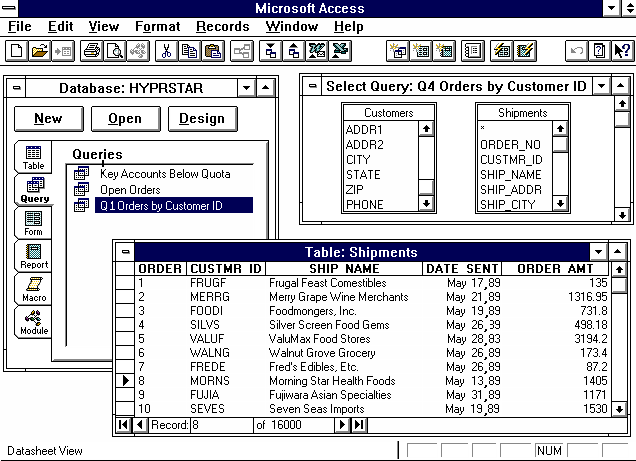Click the New button in Database window
Screen dimensions: 636x461
click(49, 119)
